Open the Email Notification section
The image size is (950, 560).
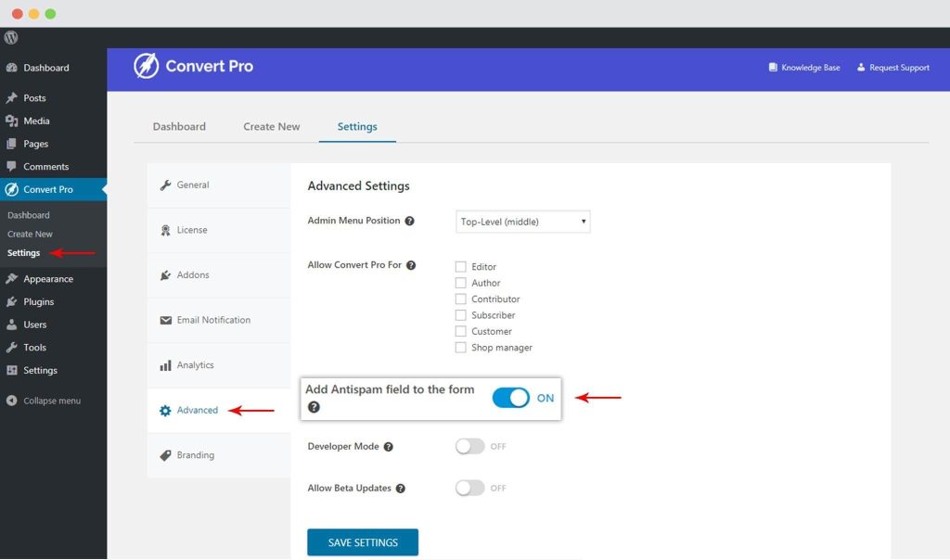tap(219, 320)
